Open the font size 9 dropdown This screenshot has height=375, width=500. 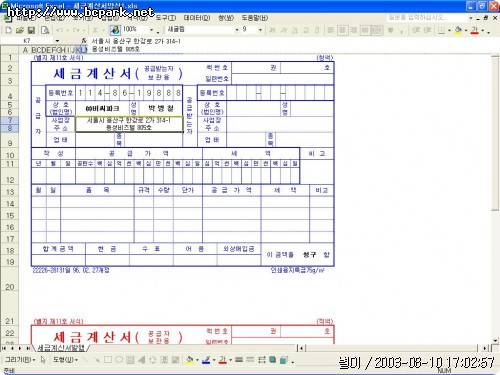coord(260,30)
